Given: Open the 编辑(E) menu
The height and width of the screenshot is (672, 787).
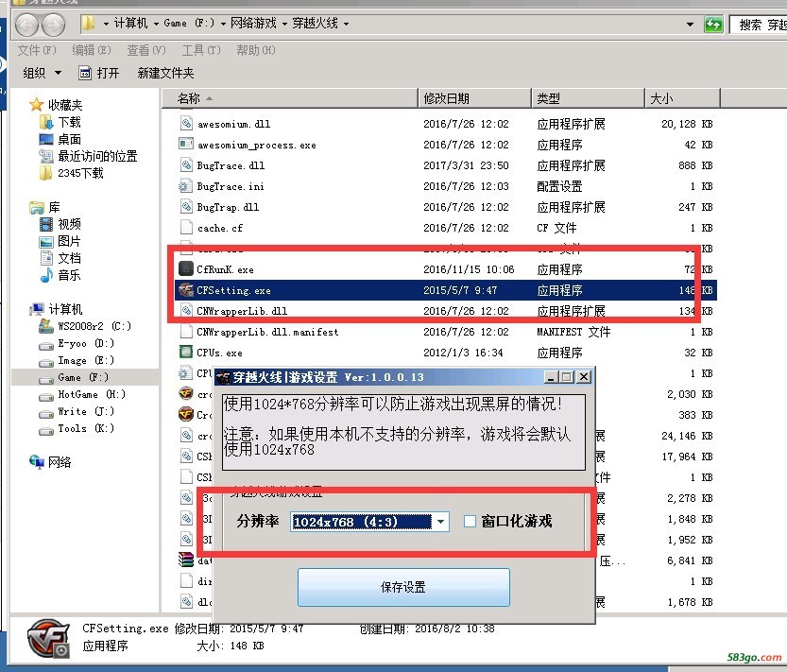Looking at the screenshot, I should tap(92, 50).
